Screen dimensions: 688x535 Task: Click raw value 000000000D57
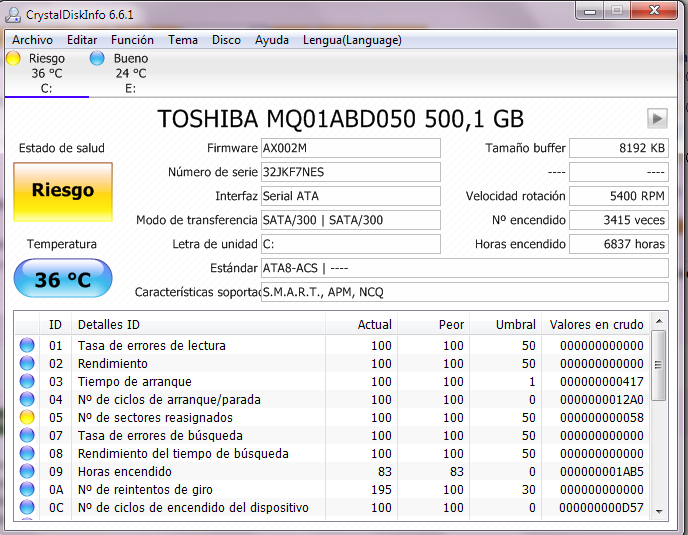601,507
